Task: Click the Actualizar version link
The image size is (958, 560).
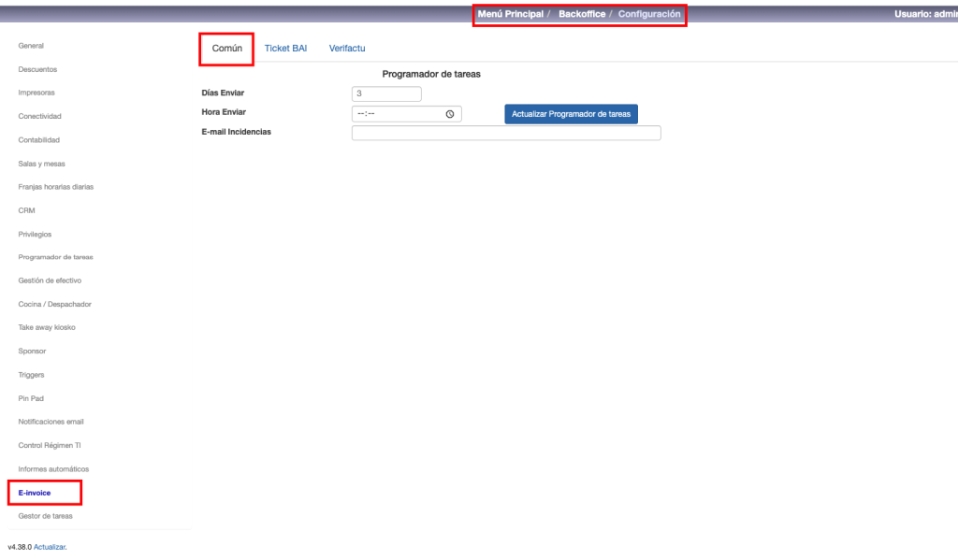Action: (50, 546)
